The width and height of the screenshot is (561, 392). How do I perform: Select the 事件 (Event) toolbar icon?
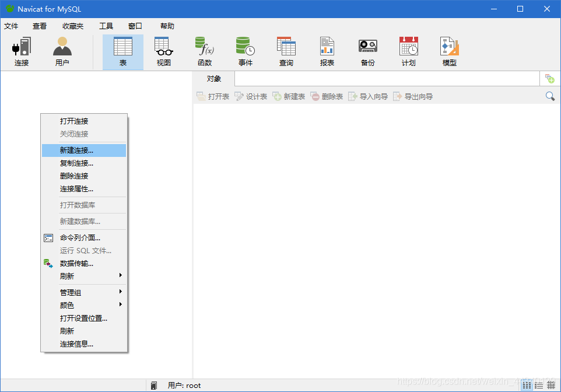[x=245, y=51]
